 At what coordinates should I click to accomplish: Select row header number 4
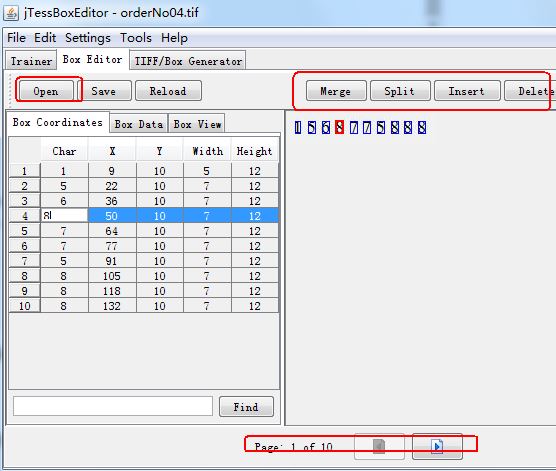pyautogui.click(x=24, y=215)
